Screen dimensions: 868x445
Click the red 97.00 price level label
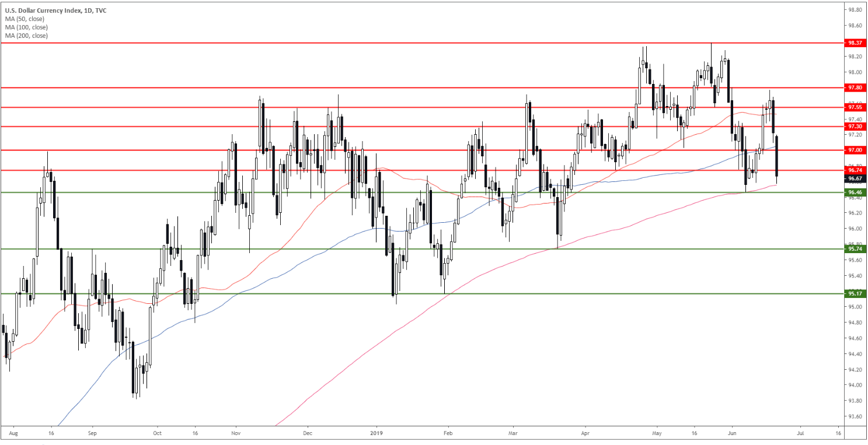click(855, 150)
